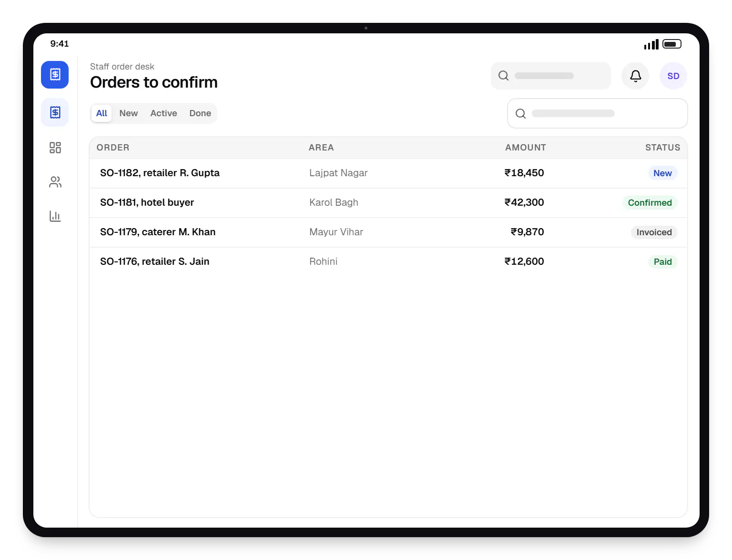Click the ORDER column header
732x560 pixels.
pyautogui.click(x=113, y=148)
